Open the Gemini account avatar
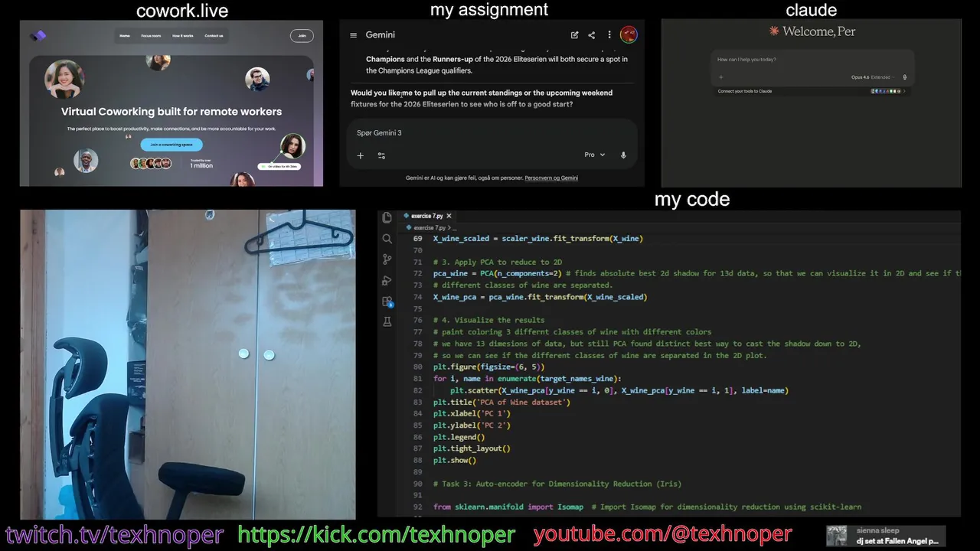980x551 pixels. pyautogui.click(x=629, y=34)
